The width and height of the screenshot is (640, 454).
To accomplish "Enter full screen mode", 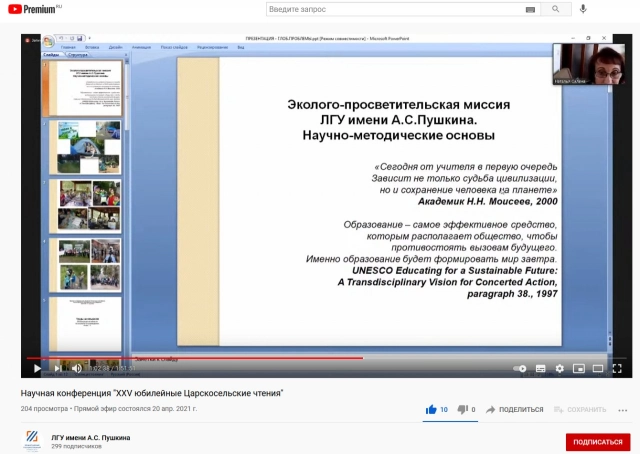I will [x=616, y=368].
